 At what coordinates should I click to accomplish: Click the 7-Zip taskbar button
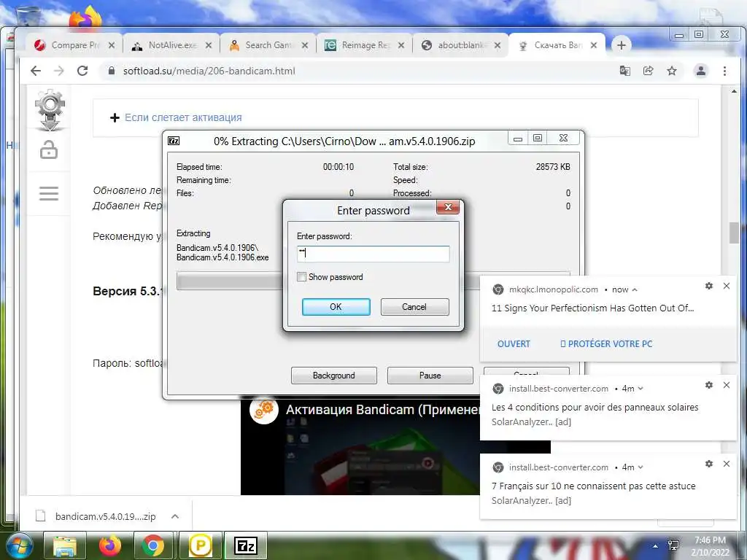pyautogui.click(x=245, y=546)
